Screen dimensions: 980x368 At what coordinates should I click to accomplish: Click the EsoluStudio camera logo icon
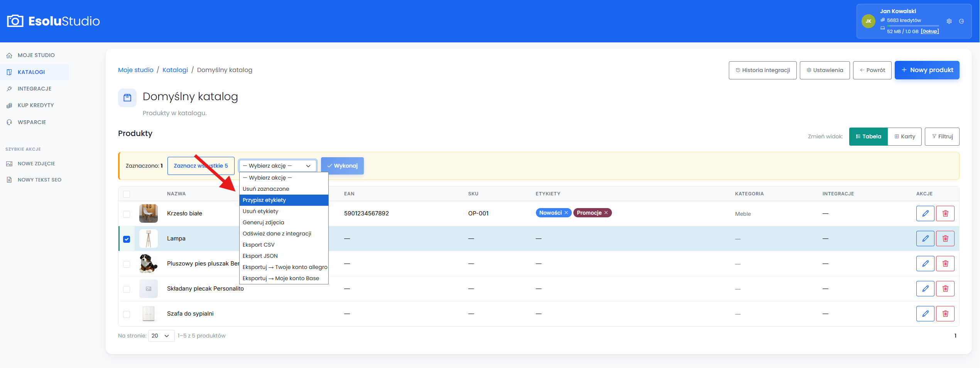[x=15, y=21]
